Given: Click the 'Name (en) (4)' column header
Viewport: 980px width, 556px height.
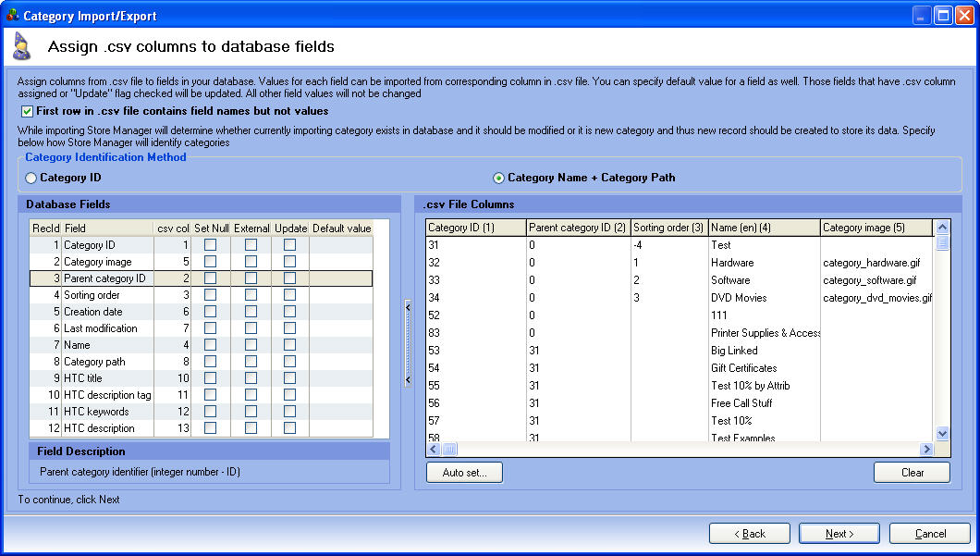Looking at the screenshot, I should coord(764,227).
